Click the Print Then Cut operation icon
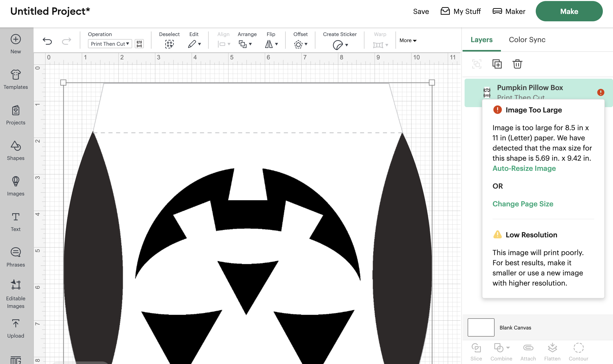The height and width of the screenshot is (364, 613). 139,44
